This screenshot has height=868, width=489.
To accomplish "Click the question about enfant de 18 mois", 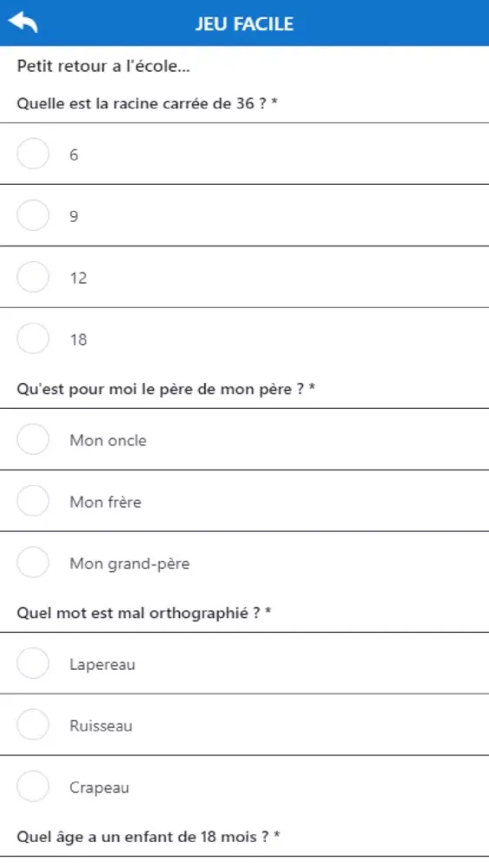I will point(149,836).
